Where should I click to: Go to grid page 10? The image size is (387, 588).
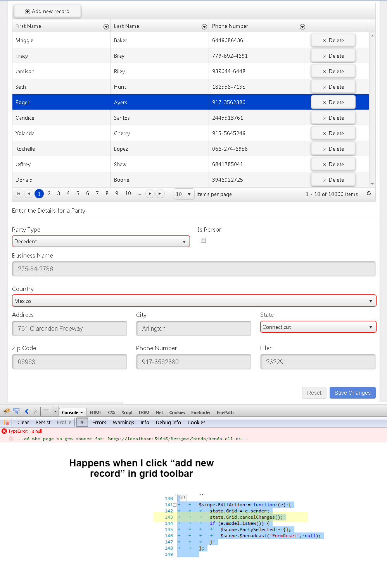click(128, 193)
